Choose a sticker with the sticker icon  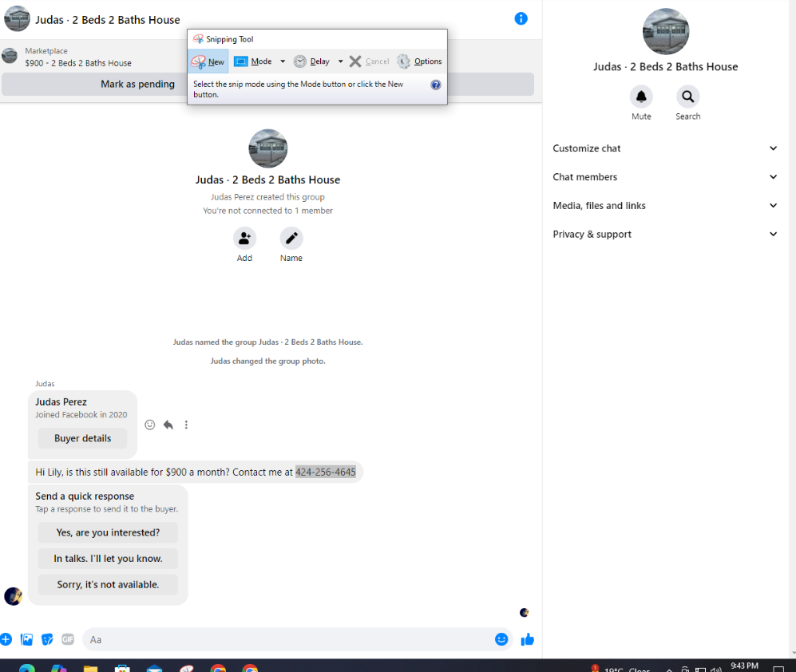point(47,639)
